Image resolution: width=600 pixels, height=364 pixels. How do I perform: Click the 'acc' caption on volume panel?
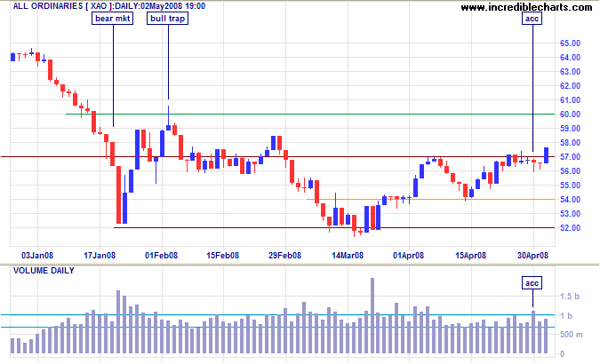point(532,283)
